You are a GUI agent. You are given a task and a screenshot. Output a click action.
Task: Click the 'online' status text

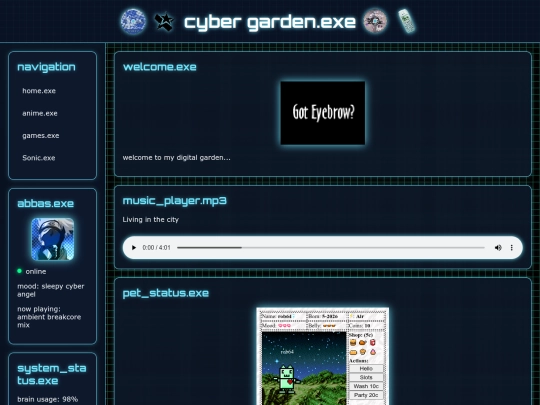[x=36, y=272]
